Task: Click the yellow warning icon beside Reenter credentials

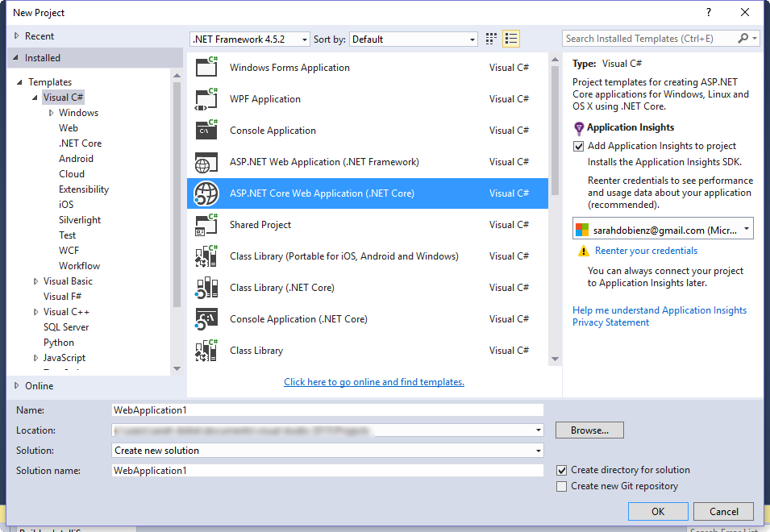Action: click(x=583, y=251)
